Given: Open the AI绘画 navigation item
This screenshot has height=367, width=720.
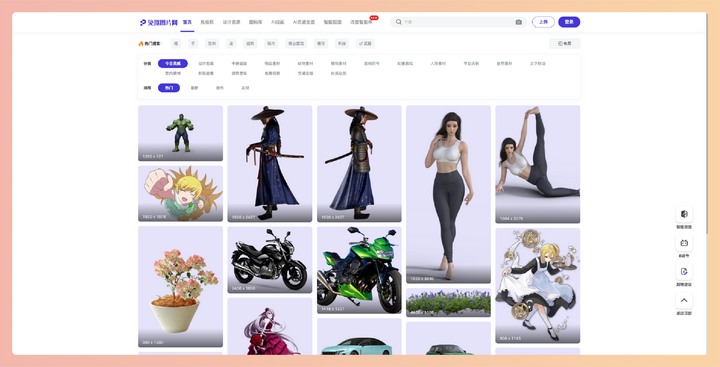Looking at the screenshot, I should point(277,22).
